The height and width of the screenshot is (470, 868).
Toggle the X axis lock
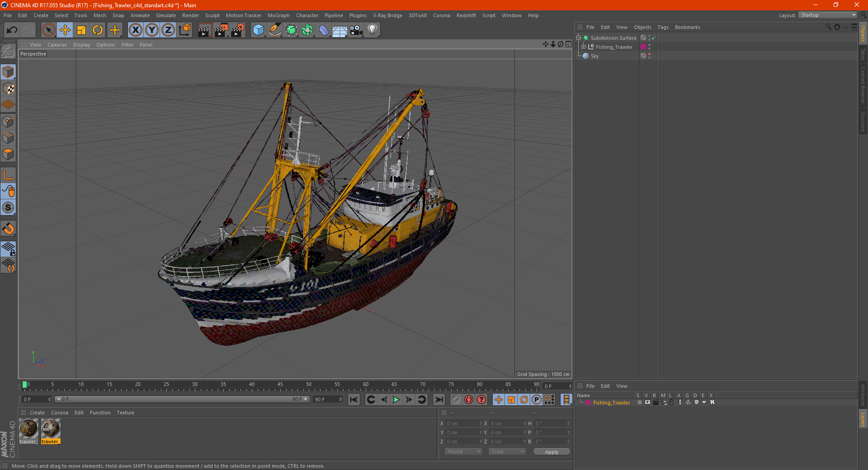(135, 30)
